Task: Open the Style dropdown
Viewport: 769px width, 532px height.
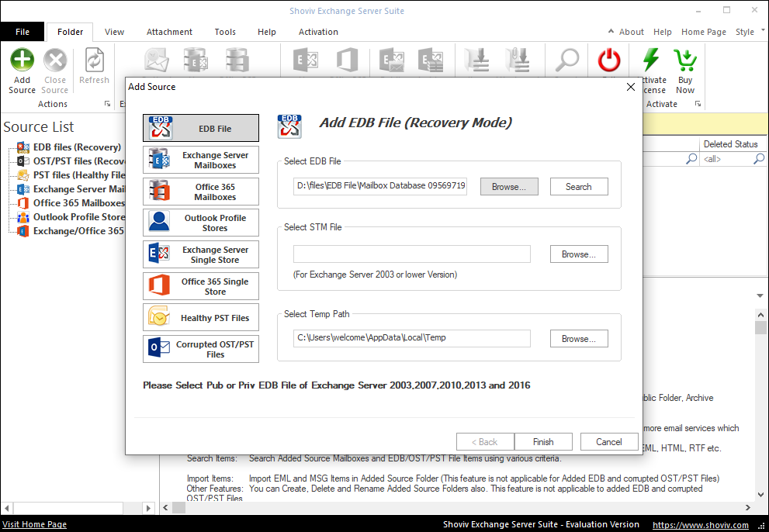Action: pos(750,32)
